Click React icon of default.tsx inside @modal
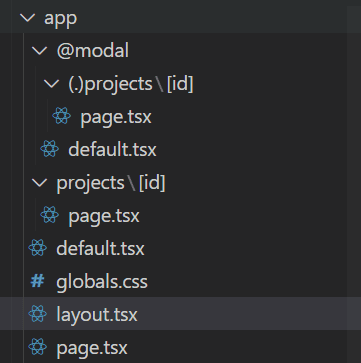361x363 pixels. point(50,149)
